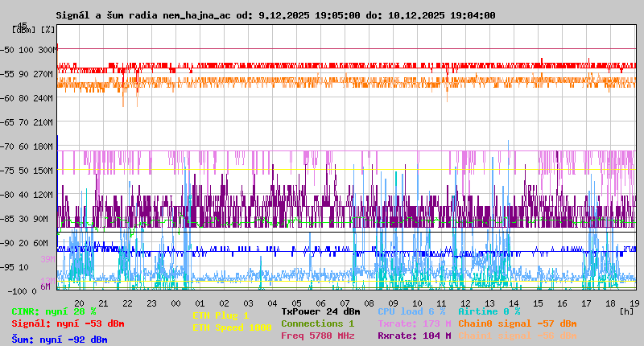This screenshot has width=644, height=346.
Task: Click the CPU load legend label
Action: [x=411, y=311]
